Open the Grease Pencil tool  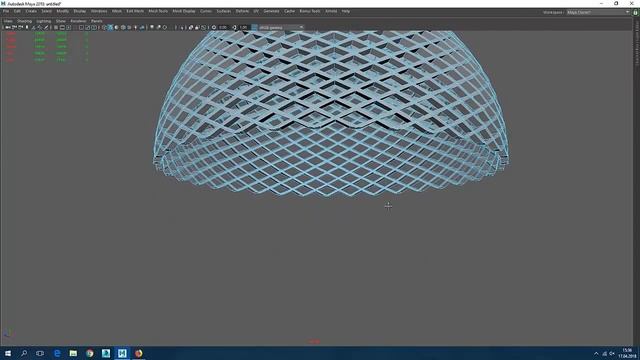[46, 27]
